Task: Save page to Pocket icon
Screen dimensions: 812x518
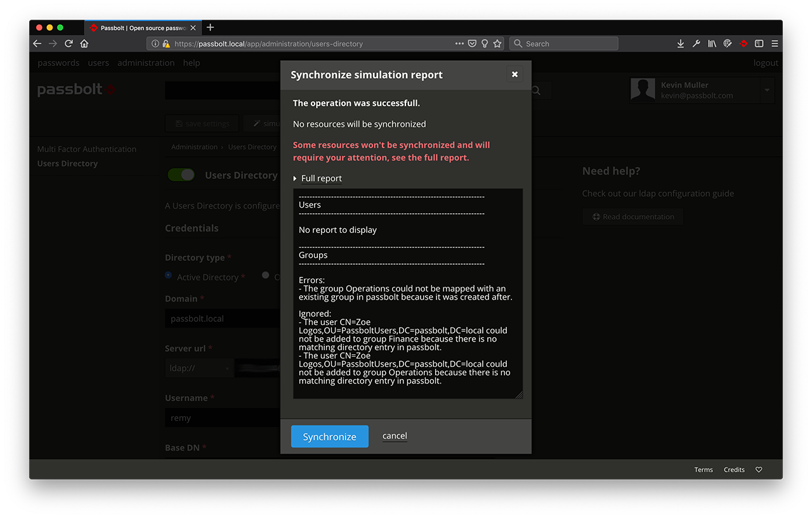Action: pos(472,44)
